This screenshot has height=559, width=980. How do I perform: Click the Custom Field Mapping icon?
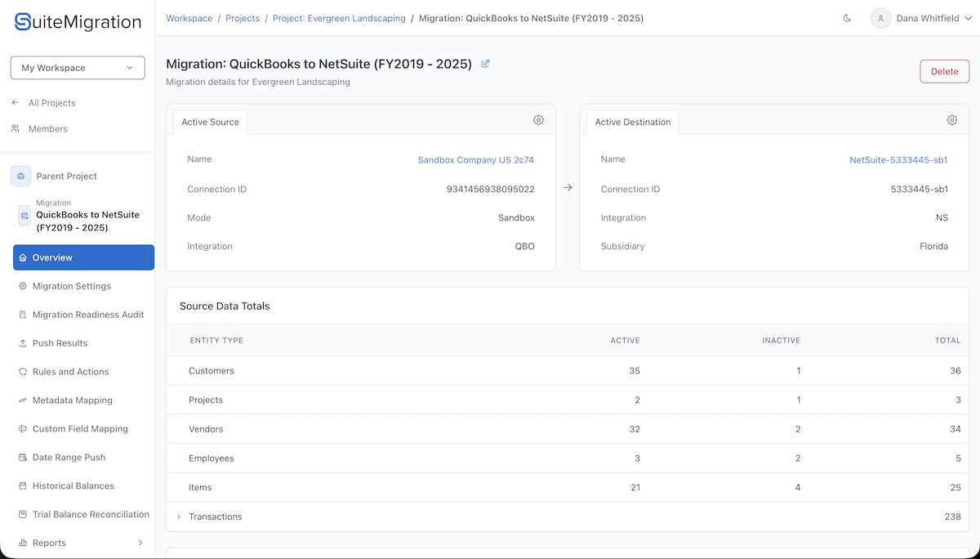23,429
